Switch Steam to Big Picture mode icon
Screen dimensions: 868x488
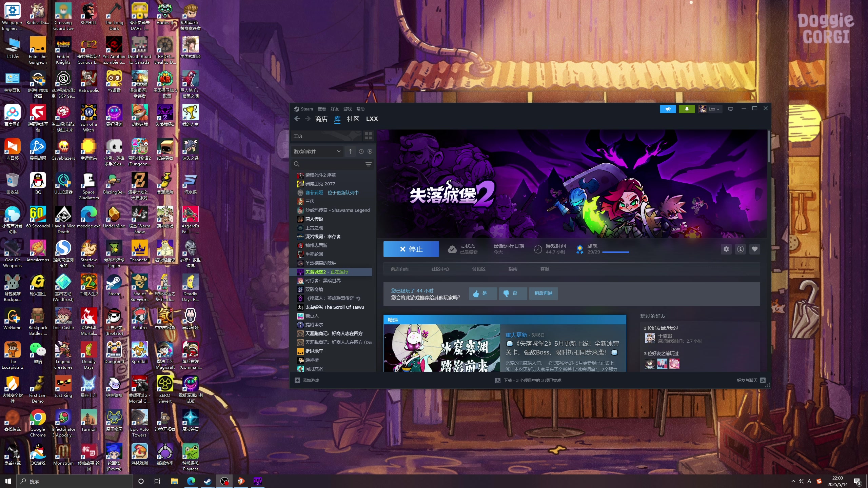(x=731, y=109)
